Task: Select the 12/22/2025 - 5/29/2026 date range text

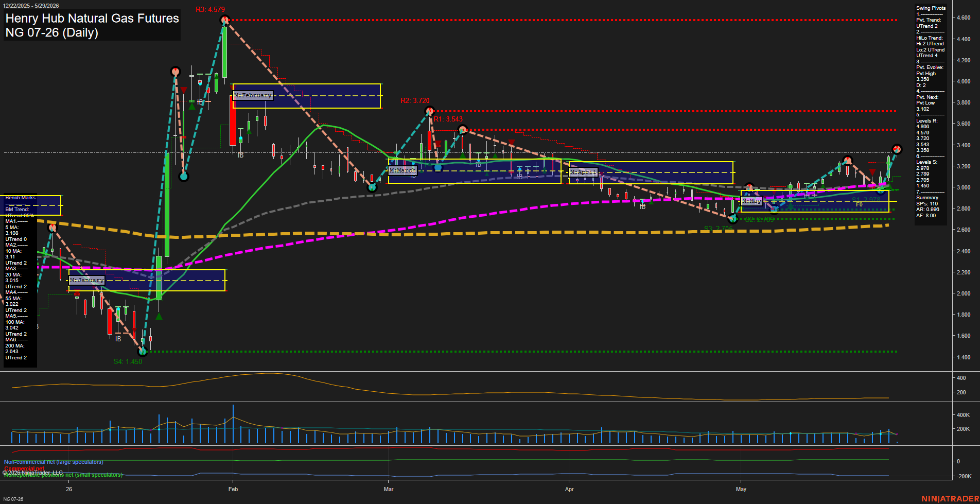Action: [31, 6]
